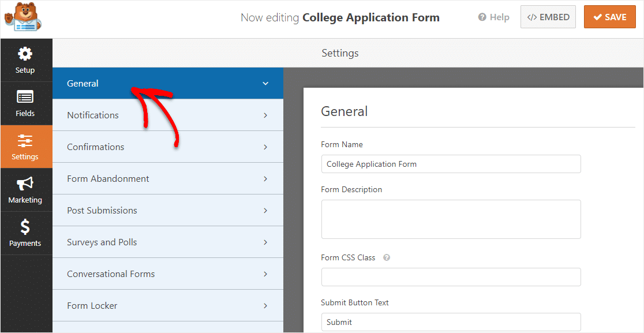This screenshot has width=644, height=333.
Task: Click the "General" panel heading
Action: coord(344,111)
